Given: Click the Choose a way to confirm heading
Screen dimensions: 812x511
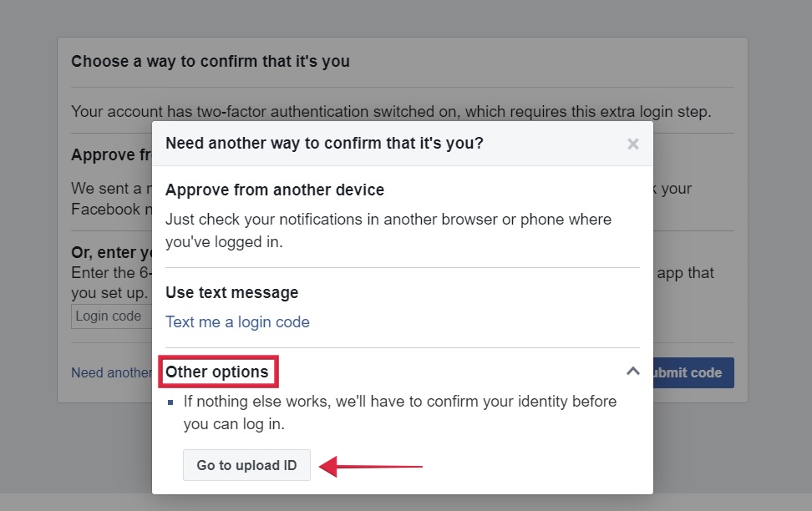Looking at the screenshot, I should [x=211, y=61].
